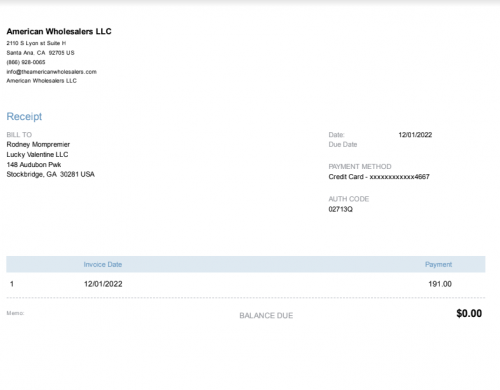Click the Santa Ana, CA 92705 US line
The height and width of the screenshot is (390, 500).
tap(40, 53)
